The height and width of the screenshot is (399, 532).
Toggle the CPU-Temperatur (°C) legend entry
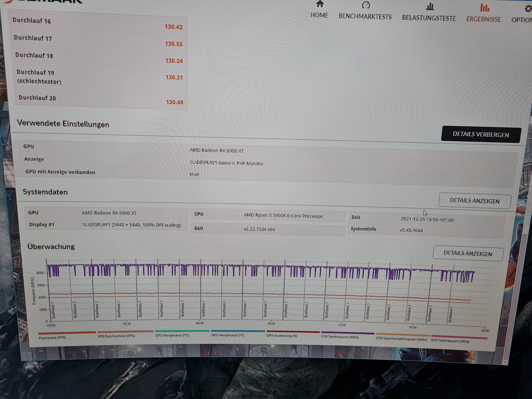tap(172, 335)
